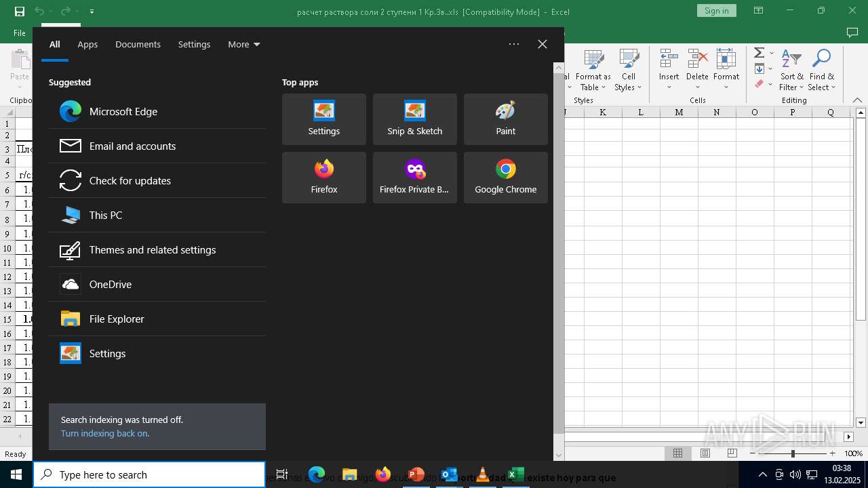This screenshot has height=488, width=868.
Task: Launch Snip & Sketch tile
Action: [415, 119]
